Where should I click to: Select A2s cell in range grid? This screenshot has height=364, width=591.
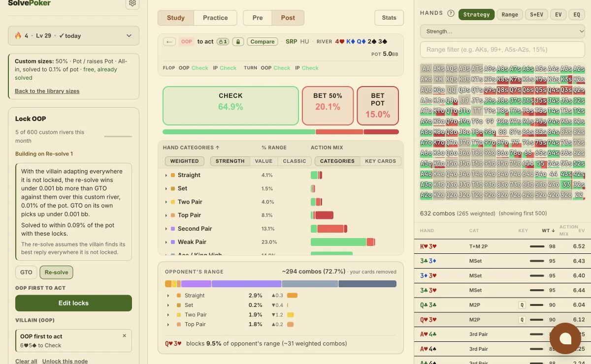(579, 68)
